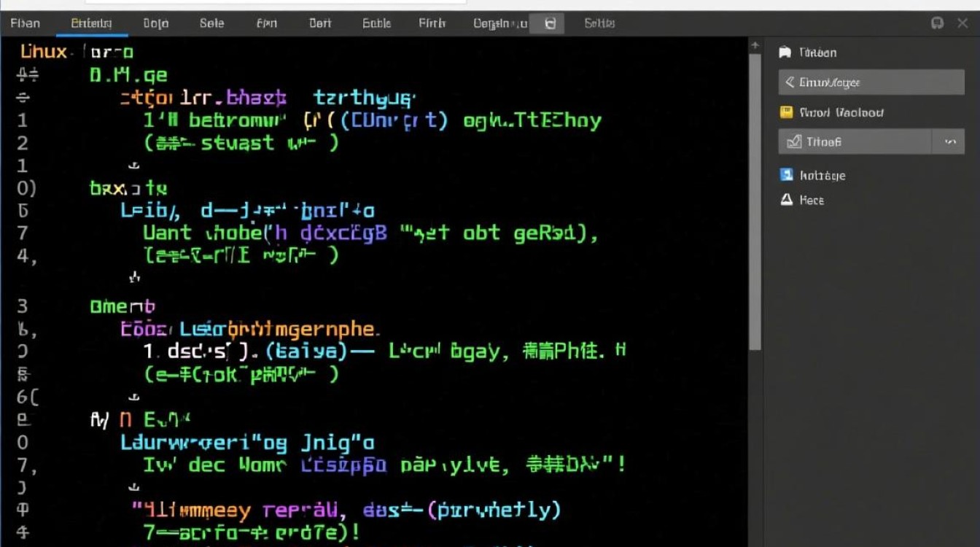The image size is (980, 547).
Task: Click the Ehmnogee sidebar button
Action: 871,82
